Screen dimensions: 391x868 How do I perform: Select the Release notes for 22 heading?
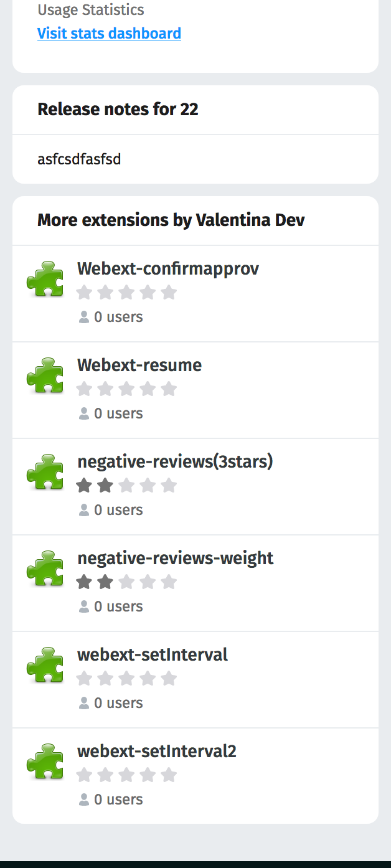pyautogui.click(x=118, y=108)
